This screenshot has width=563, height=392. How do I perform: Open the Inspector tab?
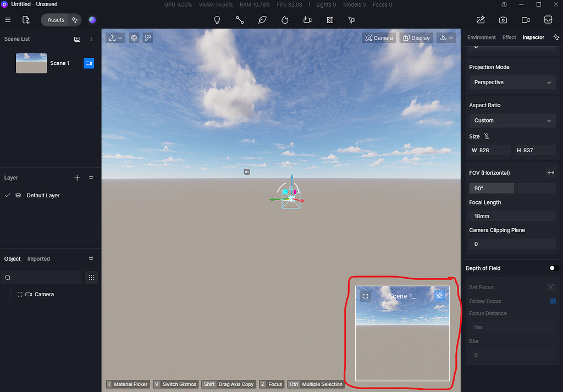pyautogui.click(x=533, y=37)
